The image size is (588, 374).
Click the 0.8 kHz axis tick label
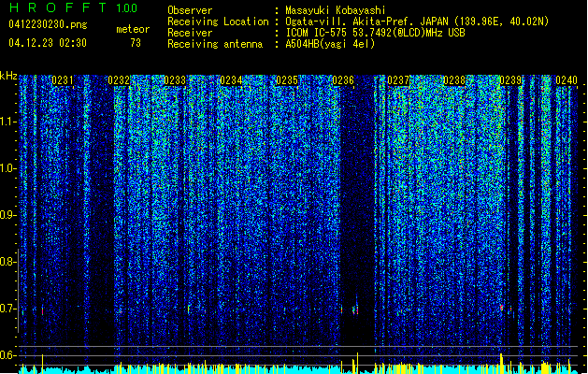(7, 262)
